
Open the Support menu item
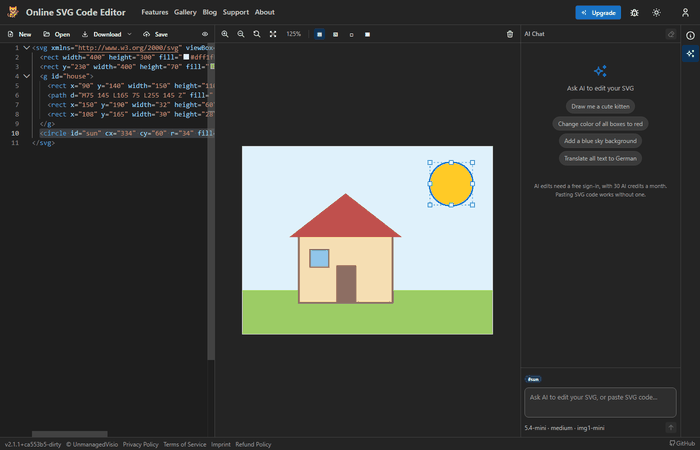pyautogui.click(x=236, y=12)
